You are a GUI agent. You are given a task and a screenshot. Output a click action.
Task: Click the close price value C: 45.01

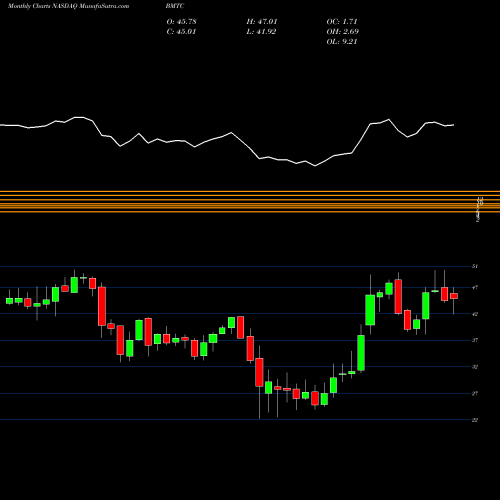point(181,32)
